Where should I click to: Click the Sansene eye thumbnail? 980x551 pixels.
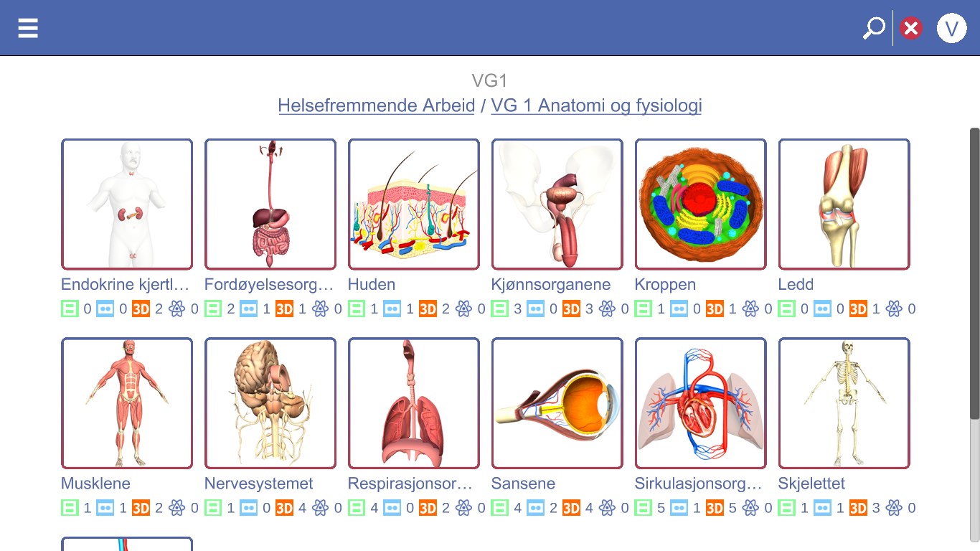(557, 403)
